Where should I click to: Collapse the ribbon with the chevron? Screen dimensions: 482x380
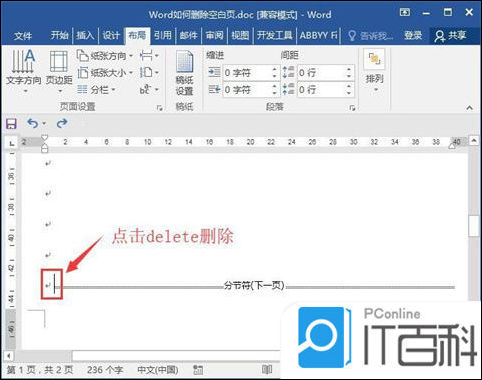click(470, 108)
